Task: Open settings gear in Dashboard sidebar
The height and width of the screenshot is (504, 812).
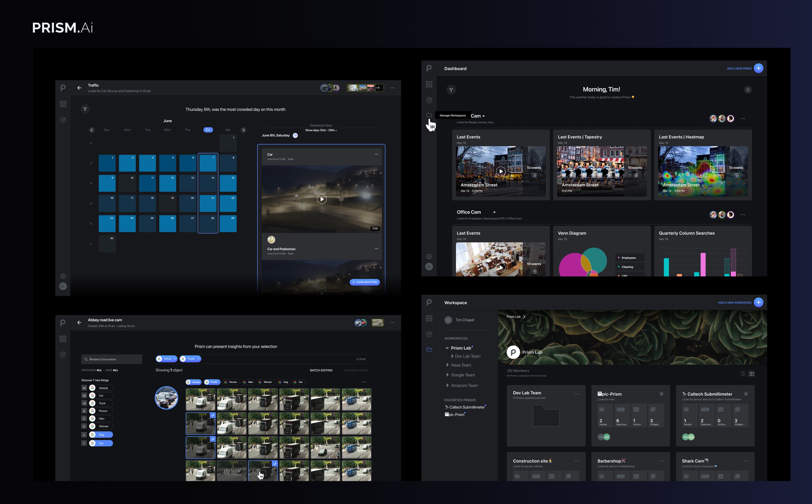Action: click(429, 256)
